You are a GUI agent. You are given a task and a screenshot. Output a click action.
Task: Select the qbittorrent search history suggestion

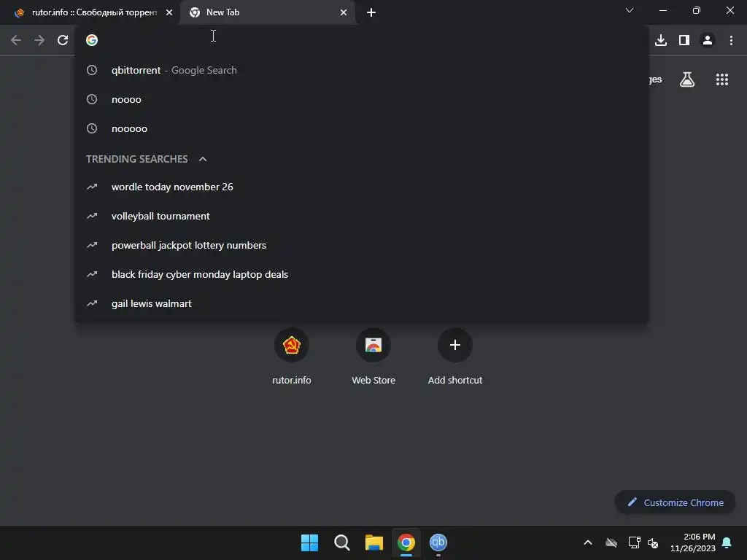(362, 70)
